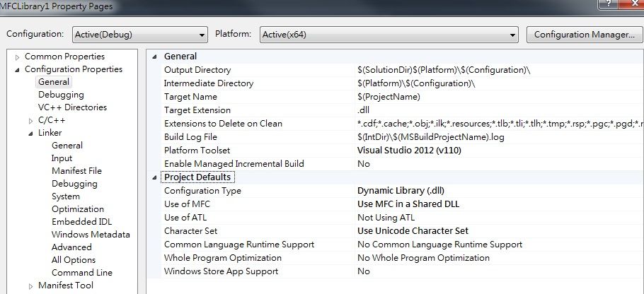Collapse the Configuration Properties node
Image resolution: width=644 pixels, height=294 pixels.
(18, 69)
